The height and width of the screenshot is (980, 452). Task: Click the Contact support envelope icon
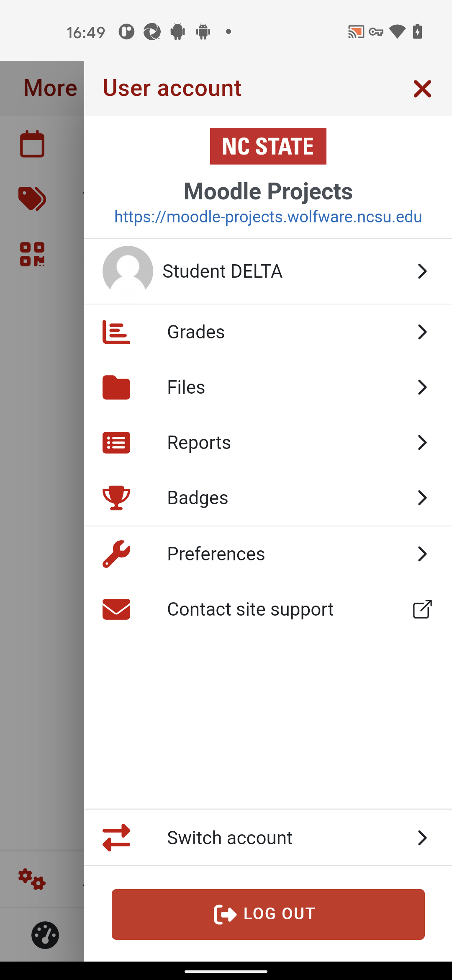116,609
